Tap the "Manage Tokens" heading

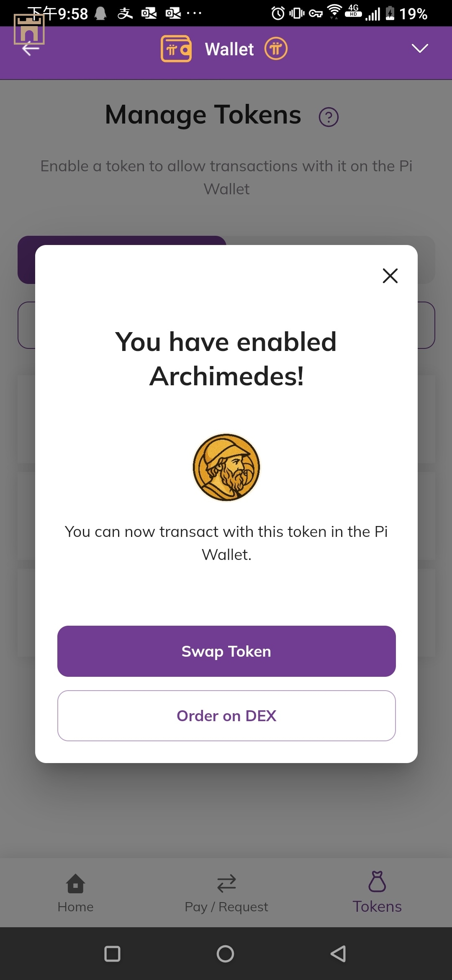click(x=203, y=115)
